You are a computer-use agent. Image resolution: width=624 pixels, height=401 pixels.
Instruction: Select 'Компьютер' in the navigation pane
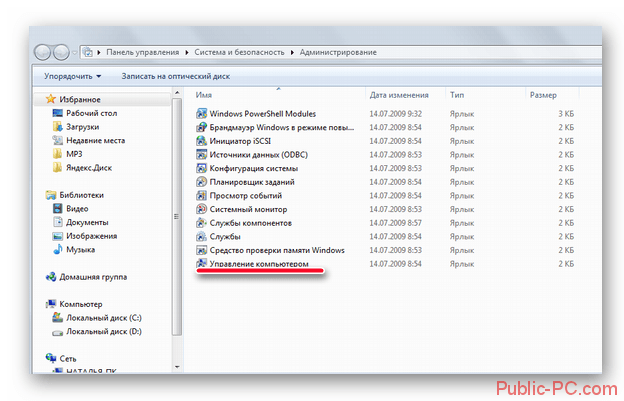[x=81, y=304]
